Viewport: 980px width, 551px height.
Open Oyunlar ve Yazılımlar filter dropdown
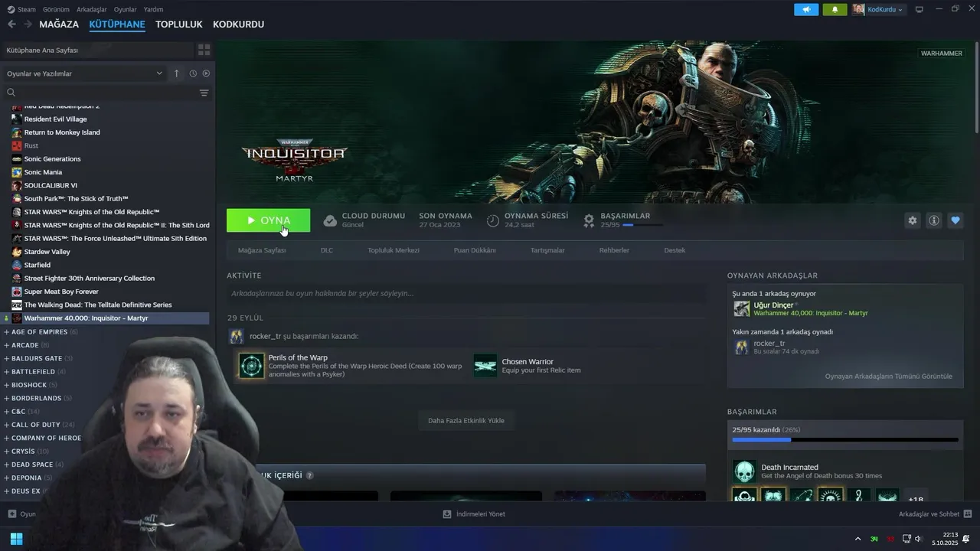pyautogui.click(x=84, y=73)
